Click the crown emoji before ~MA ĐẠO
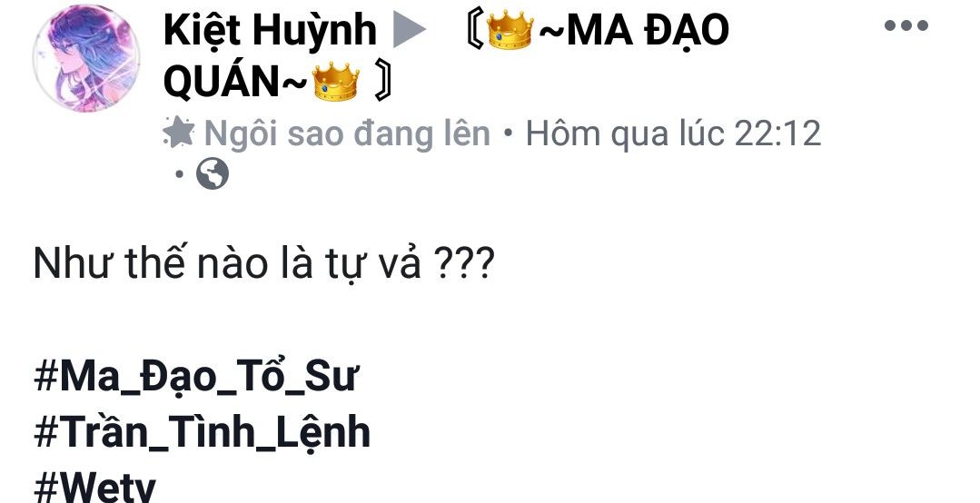The image size is (980, 503). pyautogui.click(x=510, y=30)
